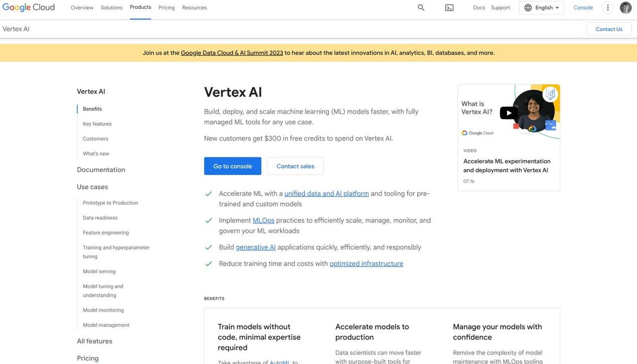Viewport: 637px width, 364px height.
Task: Click the console terminal icon in the header
Action: tap(449, 8)
